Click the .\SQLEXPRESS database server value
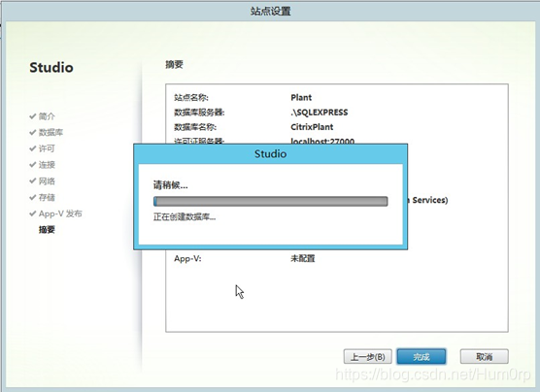Viewport: 540px width, 392px height. coord(320,113)
